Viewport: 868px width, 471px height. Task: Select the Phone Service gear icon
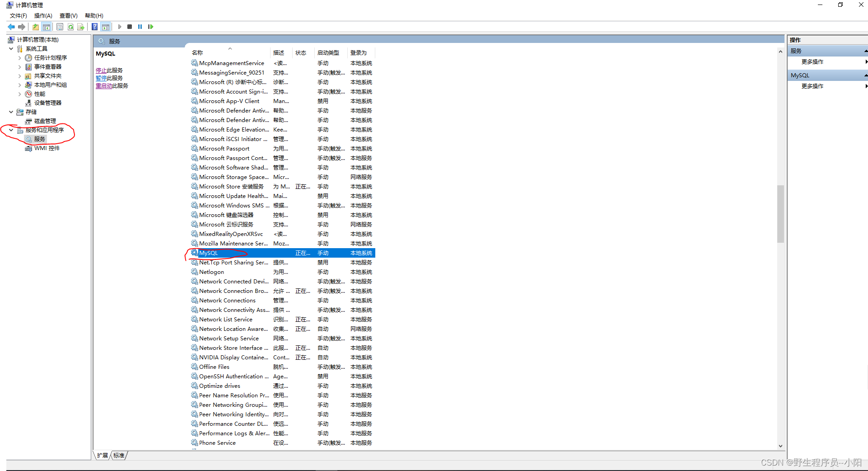pyautogui.click(x=194, y=443)
